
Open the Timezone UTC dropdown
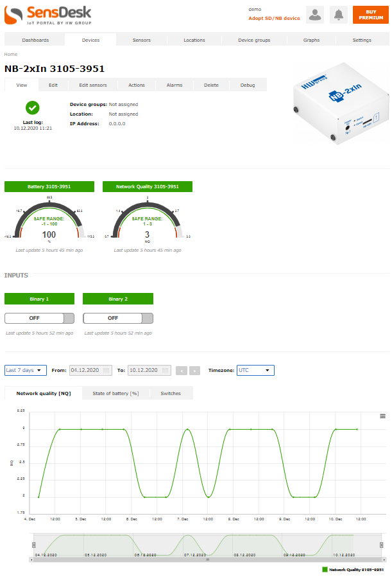click(x=255, y=370)
